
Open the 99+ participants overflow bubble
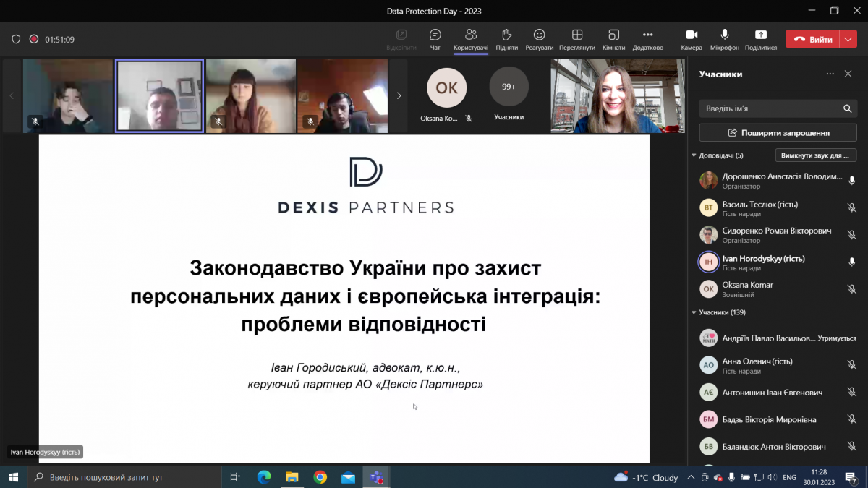[509, 87]
